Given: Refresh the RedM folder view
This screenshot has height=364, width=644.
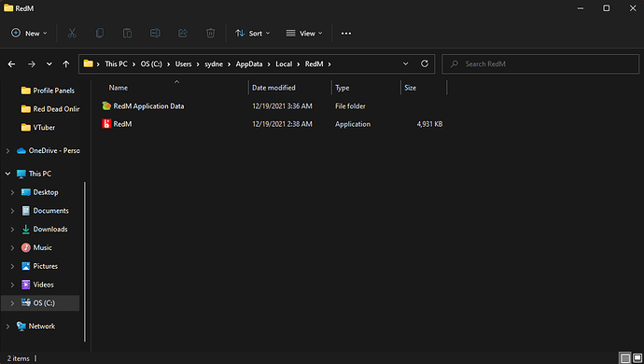Looking at the screenshot, I should point(425,63).
